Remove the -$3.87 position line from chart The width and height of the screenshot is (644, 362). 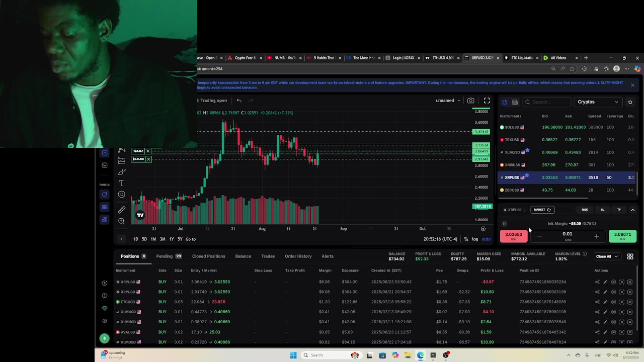coord(148,151)
